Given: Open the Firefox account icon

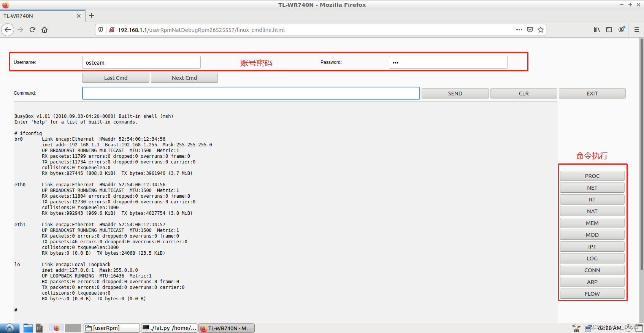Looking at the screenshot, I should click(x=622, y=30).
